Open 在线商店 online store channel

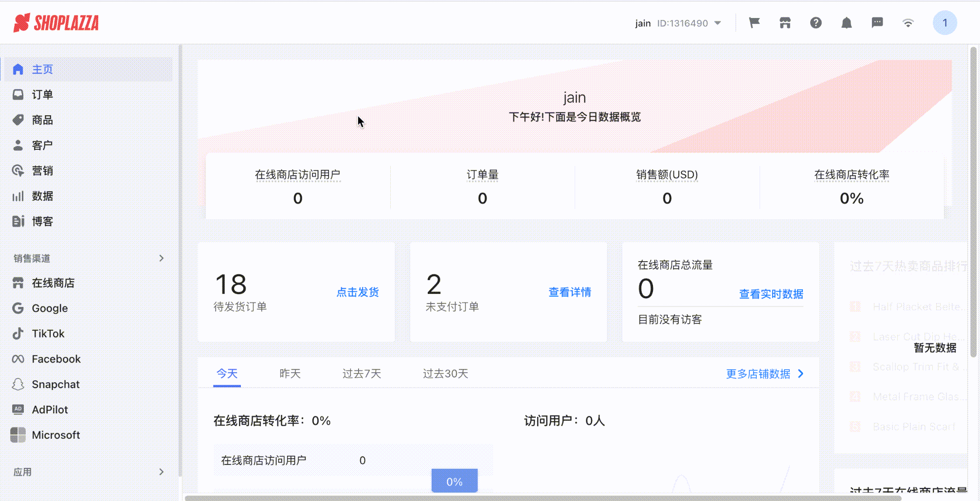[88, 283]
